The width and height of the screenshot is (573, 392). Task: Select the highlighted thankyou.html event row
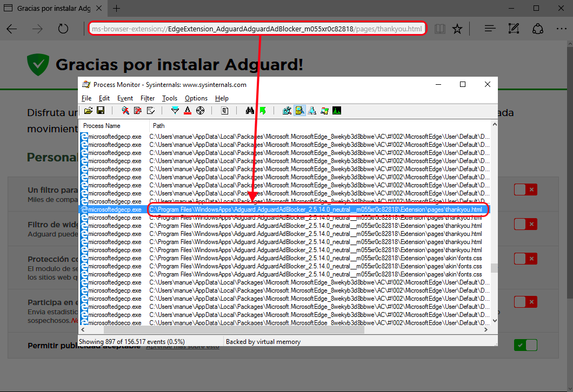(315, 209)
